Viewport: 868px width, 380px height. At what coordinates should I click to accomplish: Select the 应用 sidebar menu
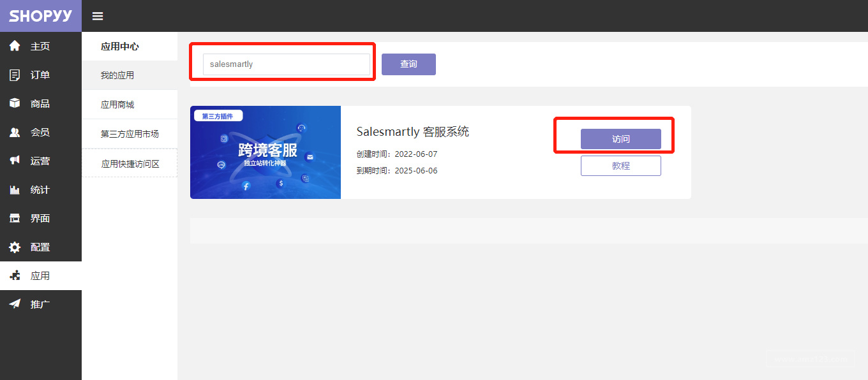[x=41, y=275]
